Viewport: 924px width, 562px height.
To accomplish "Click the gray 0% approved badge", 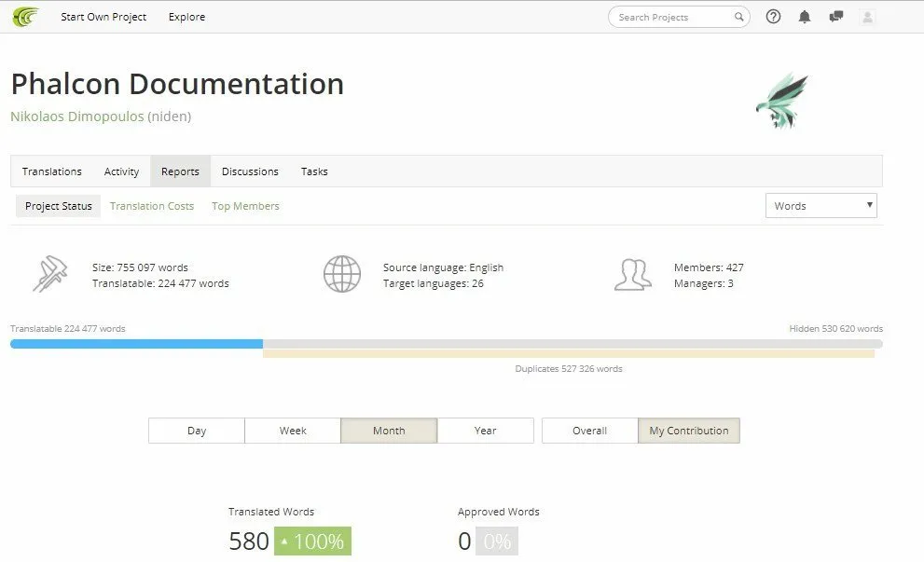I will point(497,541).
